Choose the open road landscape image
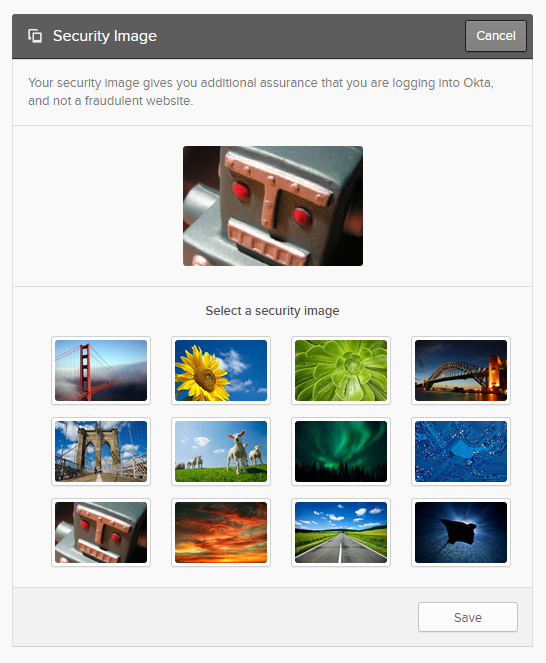This screenshot has width=546, height=663. coord(341,532)
